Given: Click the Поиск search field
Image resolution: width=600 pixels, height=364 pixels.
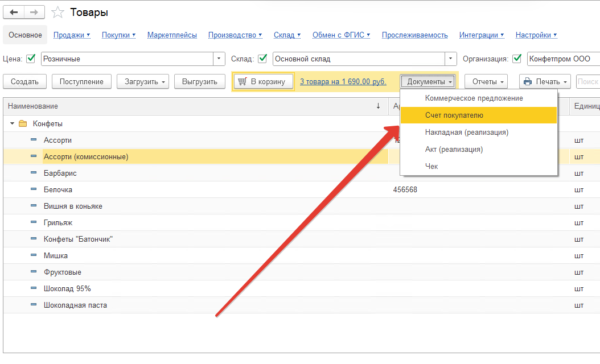Looking at the screenshot, I should [x=587, y=81].
